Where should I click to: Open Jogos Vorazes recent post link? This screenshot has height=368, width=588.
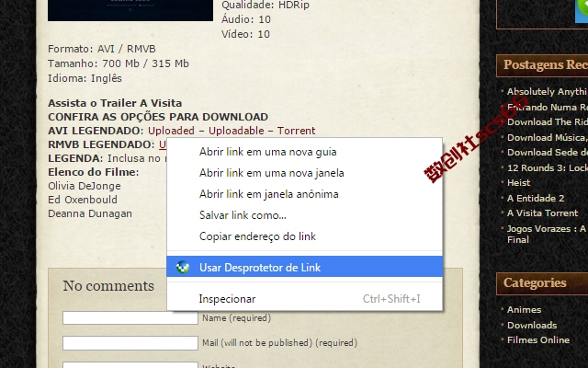click(x=548, y=234)
